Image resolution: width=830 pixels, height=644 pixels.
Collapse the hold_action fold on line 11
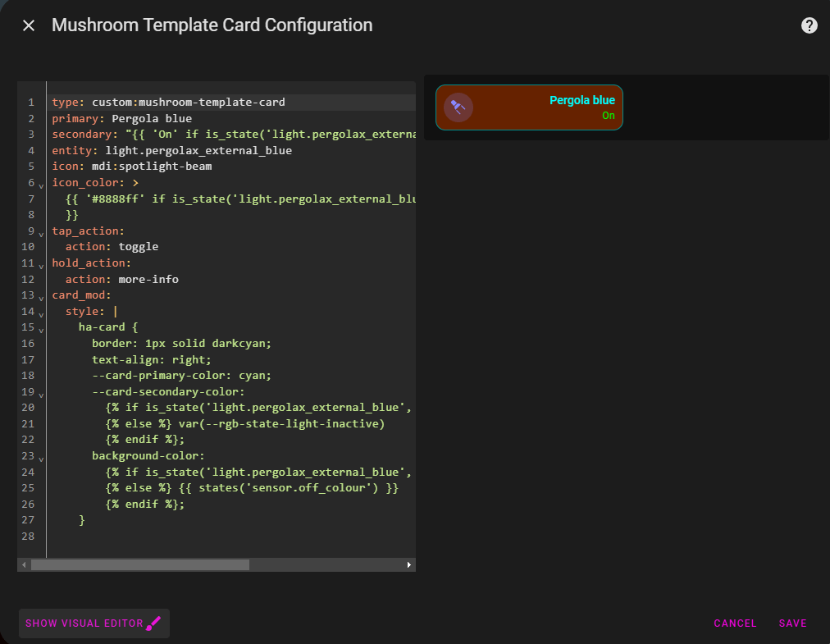pyautogui.click(x=41, y=265)
